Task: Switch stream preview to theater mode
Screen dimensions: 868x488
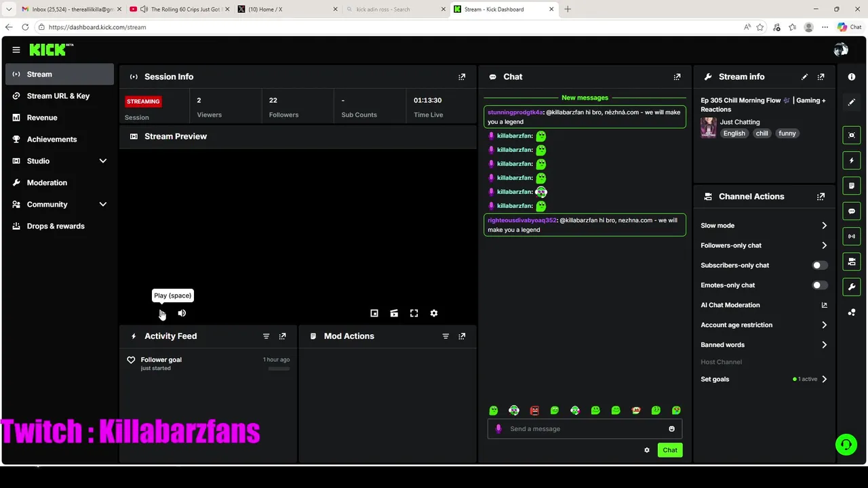Action: click(x=394, y=313)
